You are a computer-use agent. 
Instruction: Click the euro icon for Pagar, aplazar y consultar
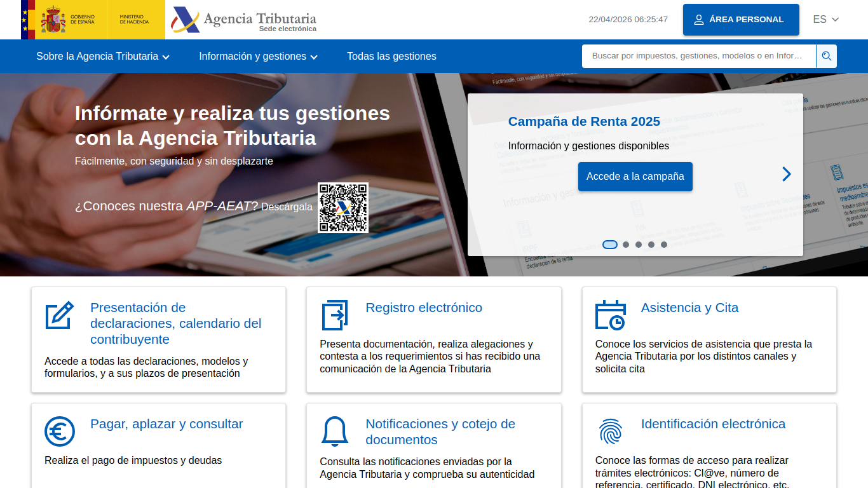60,431
